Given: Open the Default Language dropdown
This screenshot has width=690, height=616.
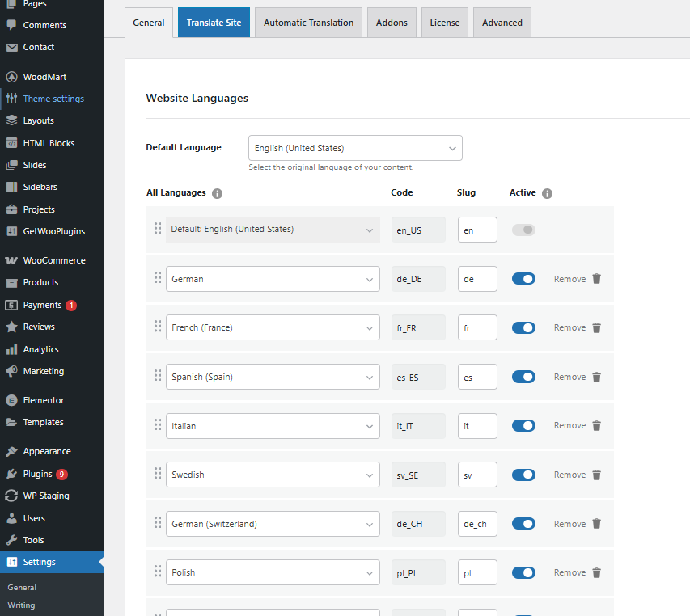Looking at the screenshot, I should [x=355, y=148].
